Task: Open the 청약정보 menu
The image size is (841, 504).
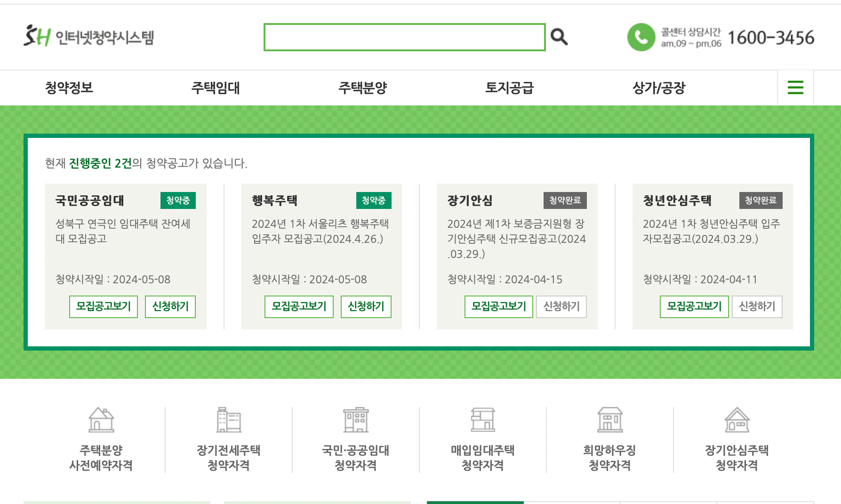Action: click(70, 88)
